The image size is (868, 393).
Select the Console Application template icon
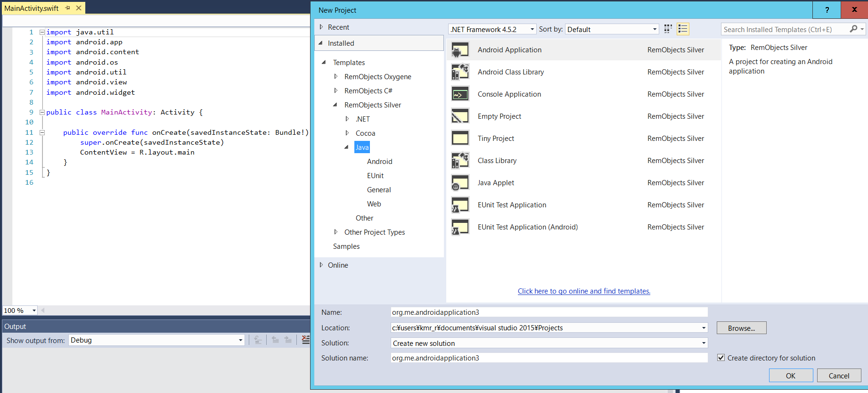460,94
